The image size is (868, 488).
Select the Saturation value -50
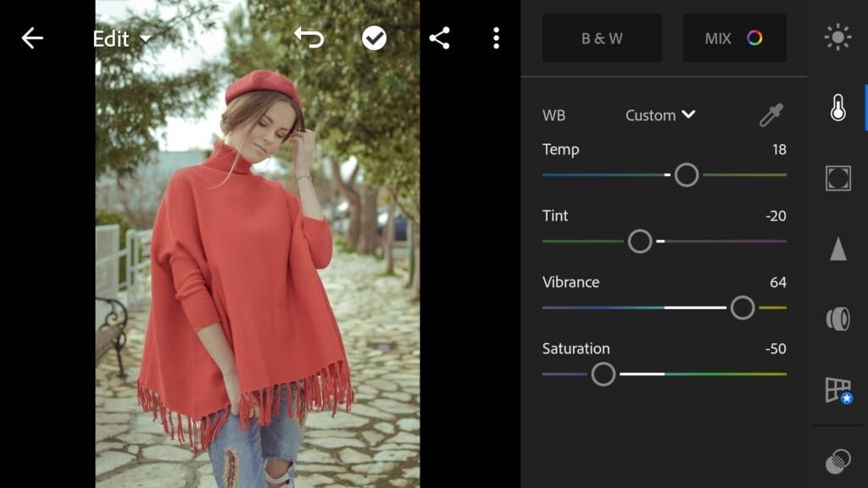776,348
